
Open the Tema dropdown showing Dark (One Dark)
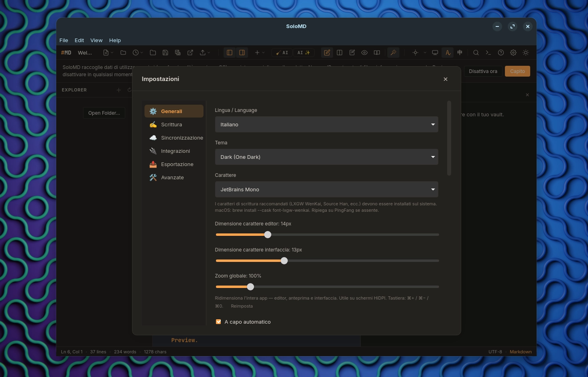[x=327, y=157]
